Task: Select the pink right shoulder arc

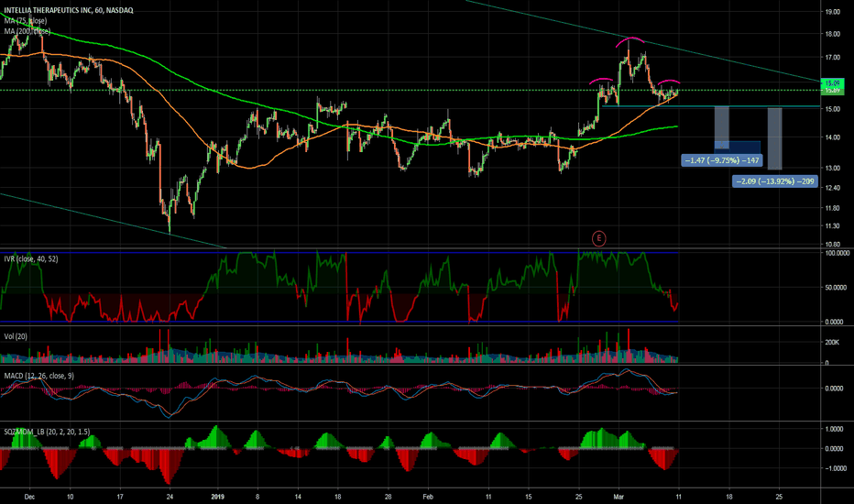Action: click(x=668, y=82)
